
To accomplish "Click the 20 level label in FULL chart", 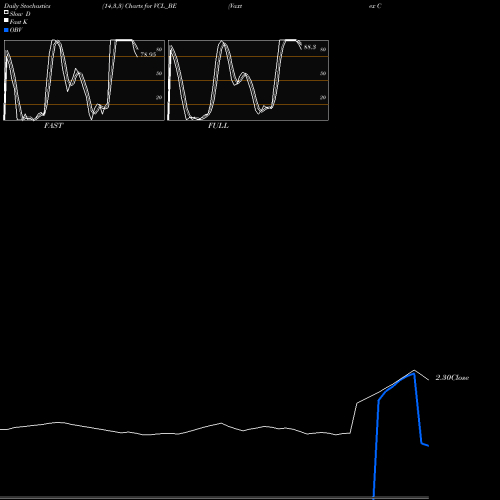I will tap(323, 97).
